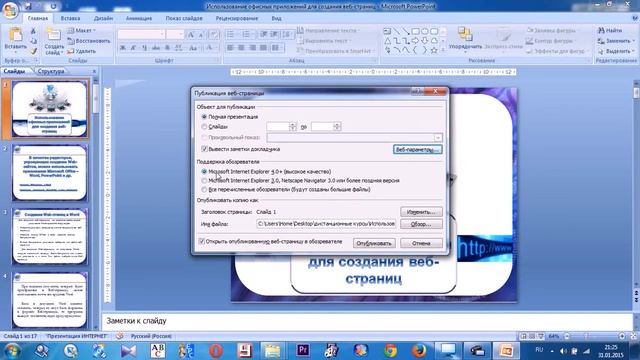Select Все перечисленные обозреватели option
The height and width of the screenshot is (360, 640).
[x=204, y=189]
